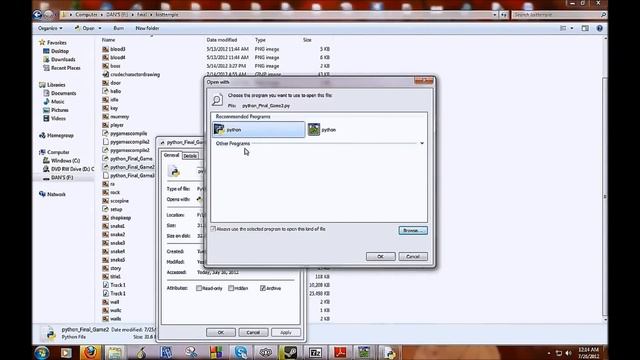Open the Organize dropdown menu
Viewport: 640px width, 360px height.
click(50, 28)
